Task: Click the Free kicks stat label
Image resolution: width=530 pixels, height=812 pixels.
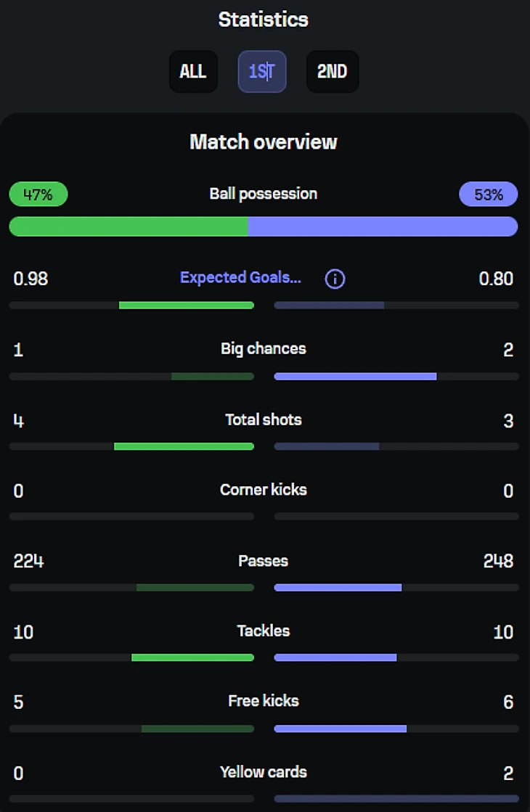Action: (264, 702)
